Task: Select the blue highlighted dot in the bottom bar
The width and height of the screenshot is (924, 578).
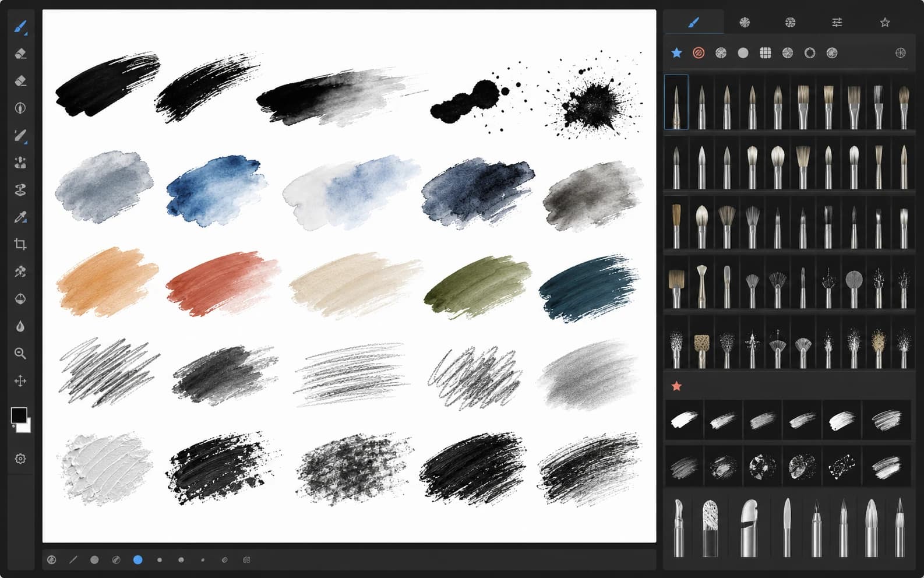Action: pyautogui.click(x=138, y=560)
